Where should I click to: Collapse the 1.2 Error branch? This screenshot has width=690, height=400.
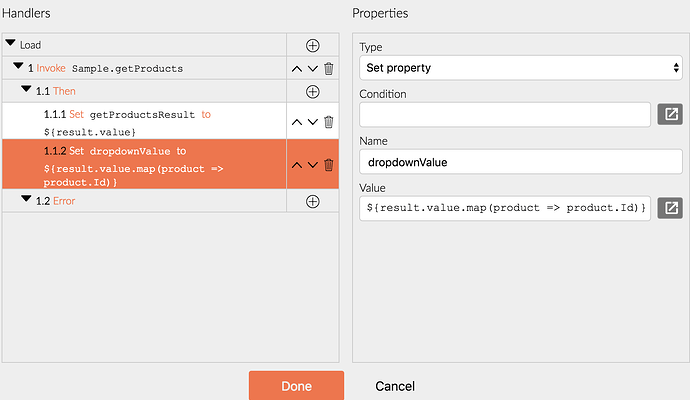pyautogui.click(x=26, y=201)
